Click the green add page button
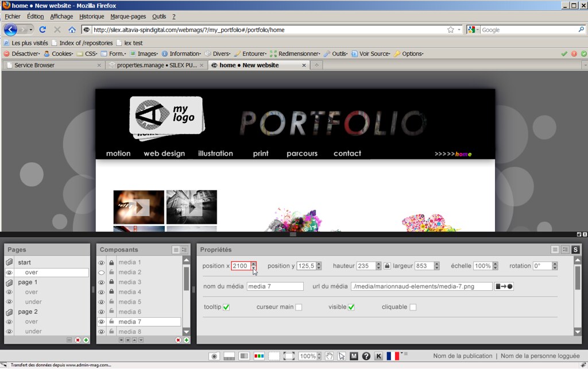The height and width of the screenshot is (369, 588). click(x=86, y=340)
